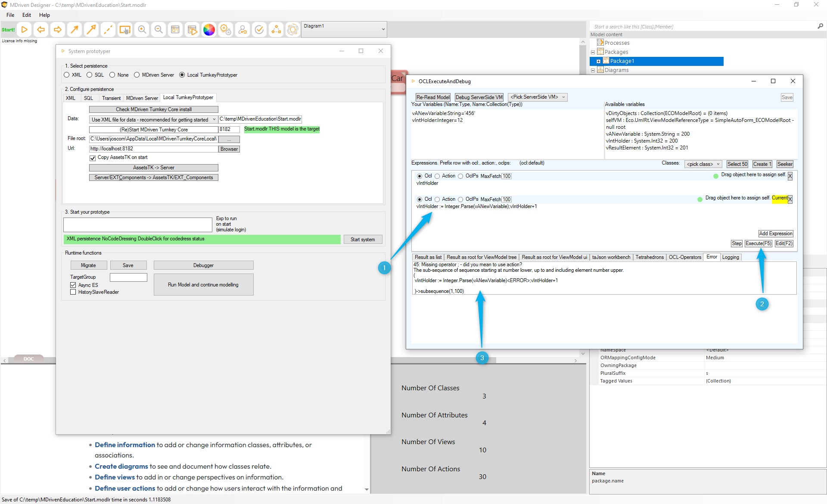Click the double gears settings icon
Image resolution: width=827 pixels, height=504 pixels.
click(226, 30)
